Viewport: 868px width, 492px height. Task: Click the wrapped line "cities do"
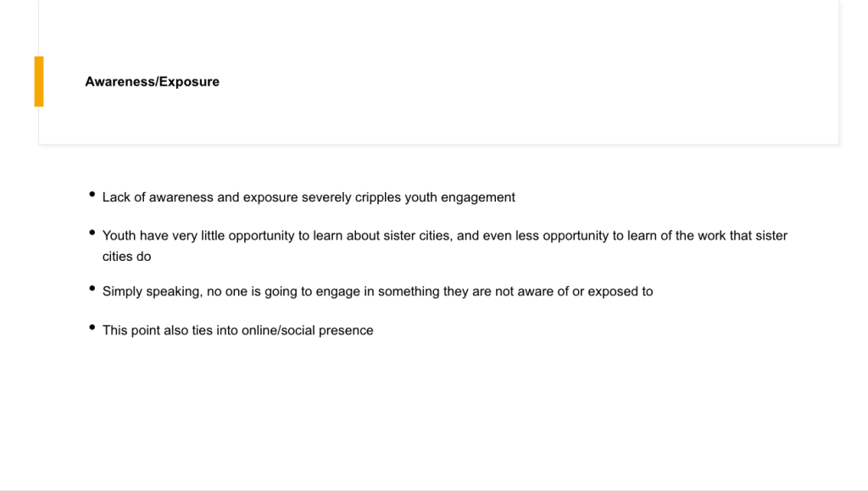126,256
